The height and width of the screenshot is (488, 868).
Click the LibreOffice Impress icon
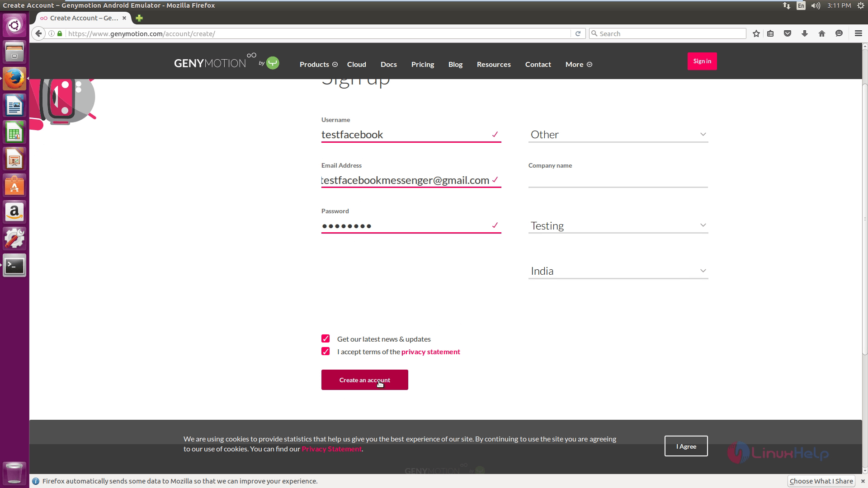tap(14, 160)
